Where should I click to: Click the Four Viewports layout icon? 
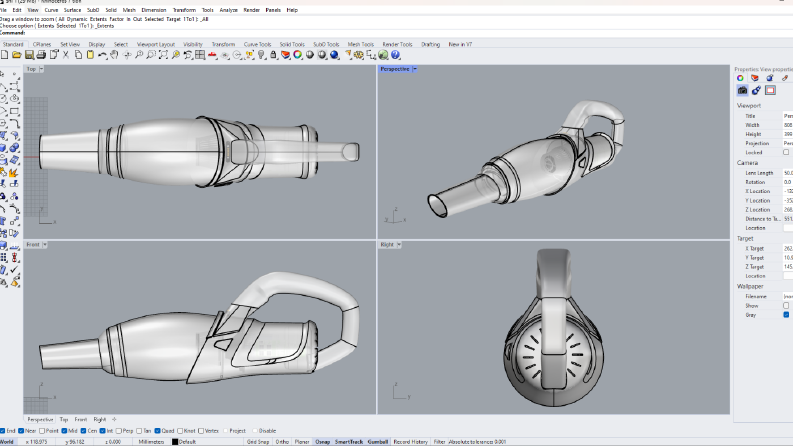(x=200, y=55)
